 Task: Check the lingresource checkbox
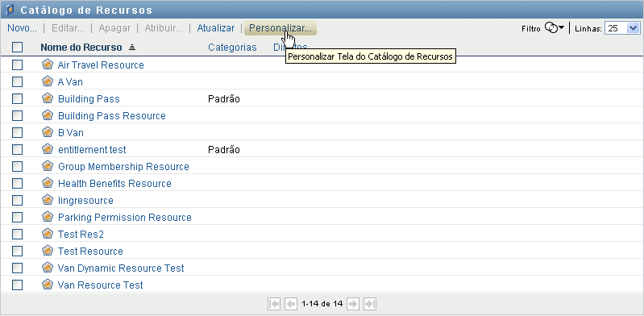[17, 200]
